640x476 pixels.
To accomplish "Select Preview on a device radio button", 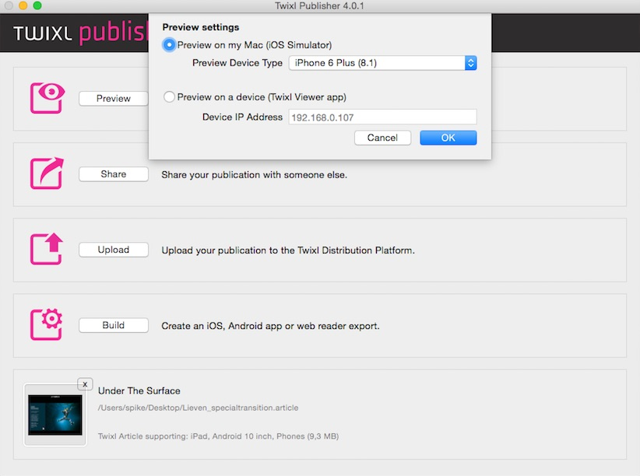I will pos(169,97).
